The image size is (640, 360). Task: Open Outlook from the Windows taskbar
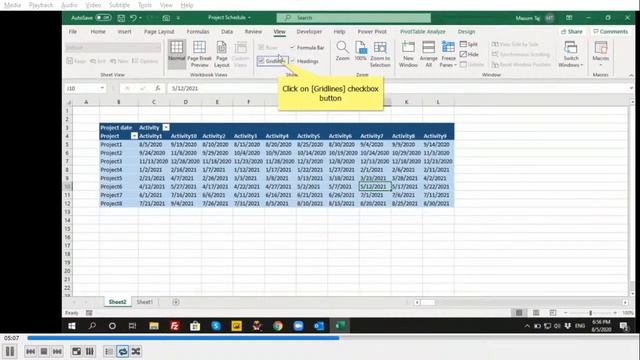(319, 326)
